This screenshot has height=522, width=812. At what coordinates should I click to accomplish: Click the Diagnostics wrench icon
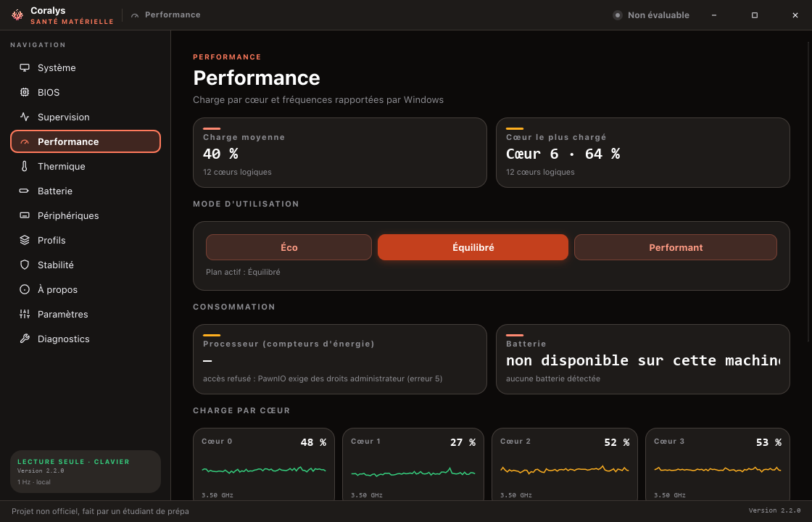[25, 339]
